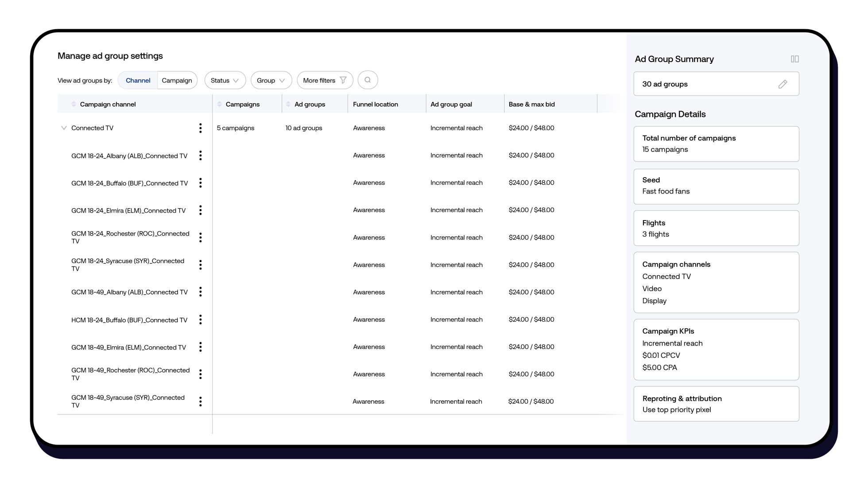Sort by Campaign channel column arrows
The height and width of the screenshot is (488, 868).
coord(74,105)
